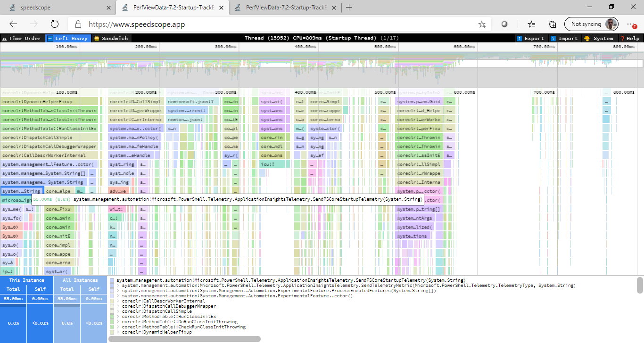View site lock information
The width and height of the screenshot is (644, 343).
pyautogui.click(x=78, y=24)
